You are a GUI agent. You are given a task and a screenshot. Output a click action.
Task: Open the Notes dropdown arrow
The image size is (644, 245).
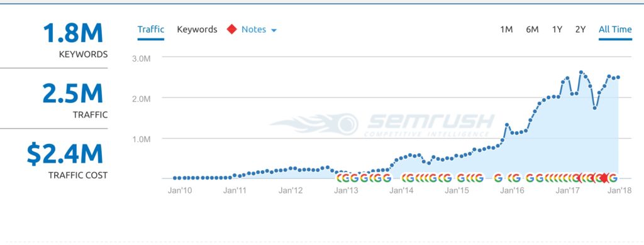click(274, 30)
